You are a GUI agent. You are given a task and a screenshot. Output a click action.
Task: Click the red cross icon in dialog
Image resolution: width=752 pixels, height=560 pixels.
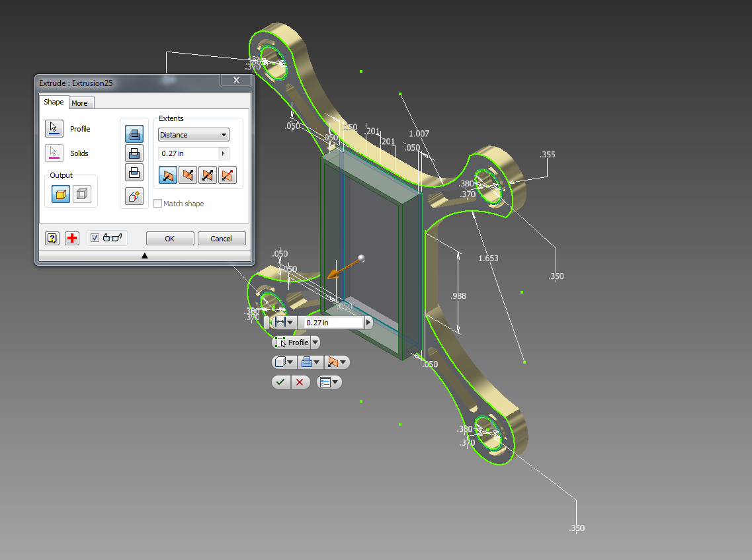(x=72, y=238)
